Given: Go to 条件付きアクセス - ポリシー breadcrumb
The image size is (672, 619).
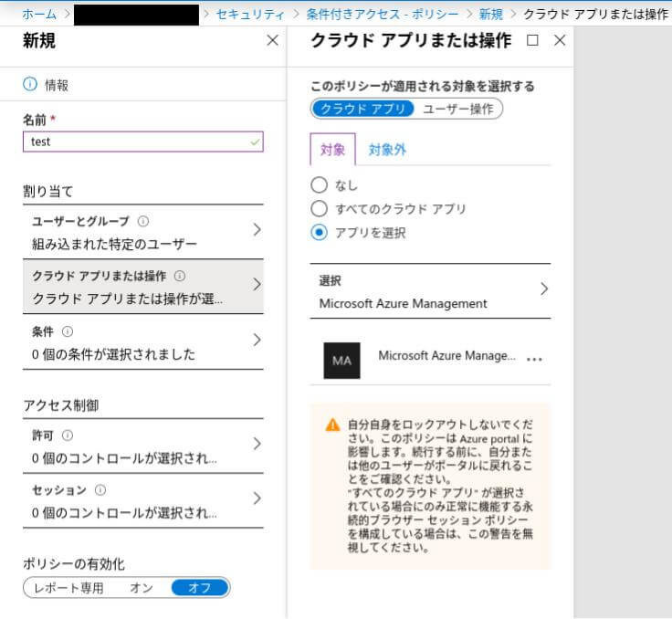Looking at the screenshot, I should pos(383,14).
